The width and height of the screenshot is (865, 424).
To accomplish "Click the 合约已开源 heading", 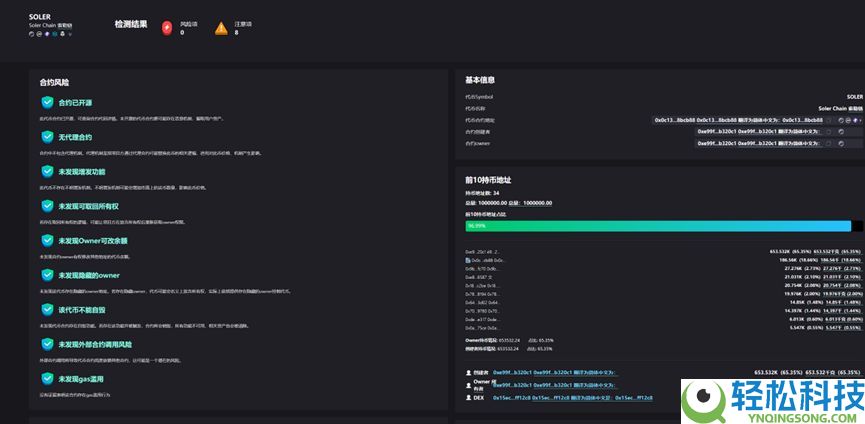I will click(x=76, y=103).
